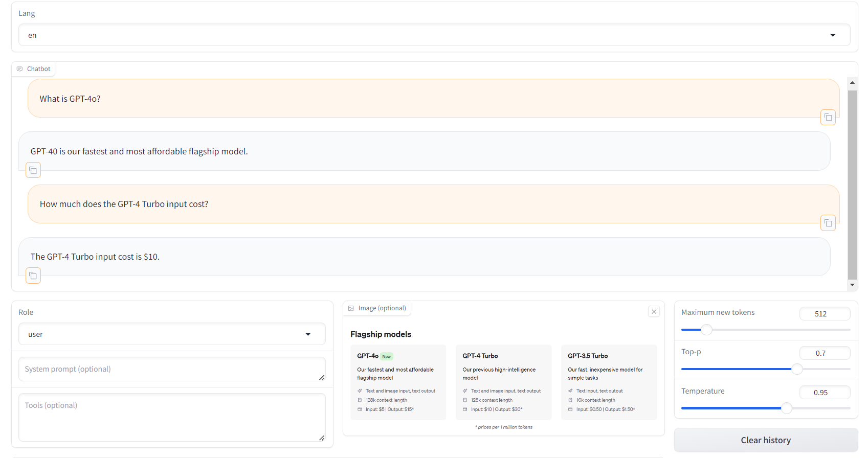The width and height of the screenshot is (868, 458).
Task: Copy the '$10' input cost answer
Action: (33, 276)
